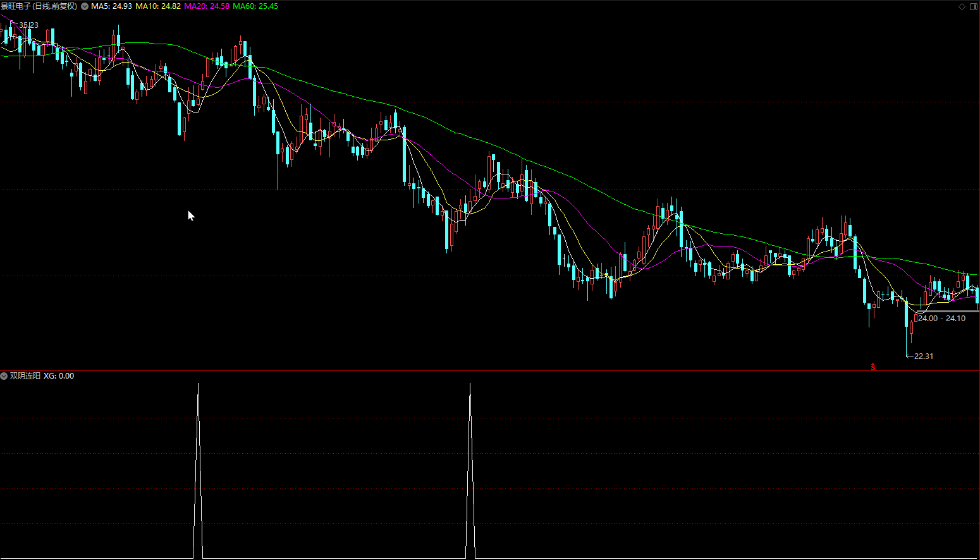The width and height of the screenshot is (980, 560).
Task: Click the XG: 0.00 indicator value
Action: click(59, 376)
